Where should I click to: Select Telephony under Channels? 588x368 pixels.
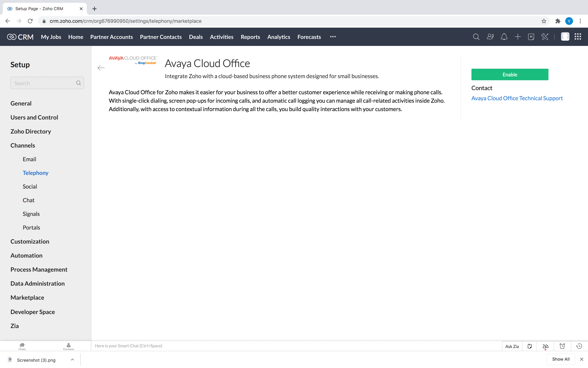[x=36, y=173]
